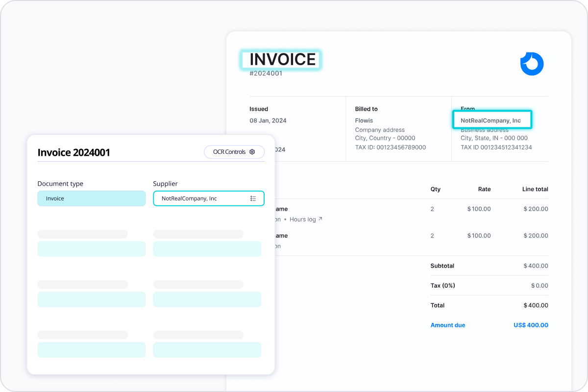
Task: Select the Flowis company name under Billed to
Action: point(364,120)
